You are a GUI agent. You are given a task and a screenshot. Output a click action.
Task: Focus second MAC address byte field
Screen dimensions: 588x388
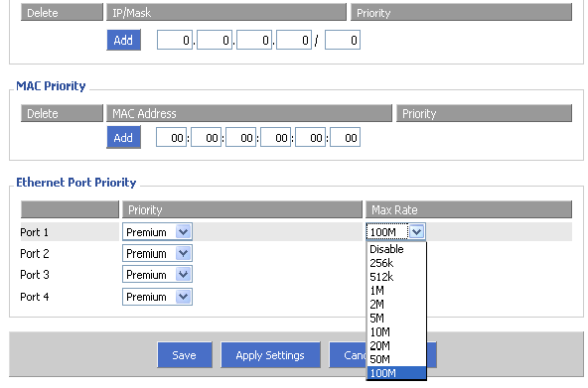pyautogui.click(x=206, y=137)
